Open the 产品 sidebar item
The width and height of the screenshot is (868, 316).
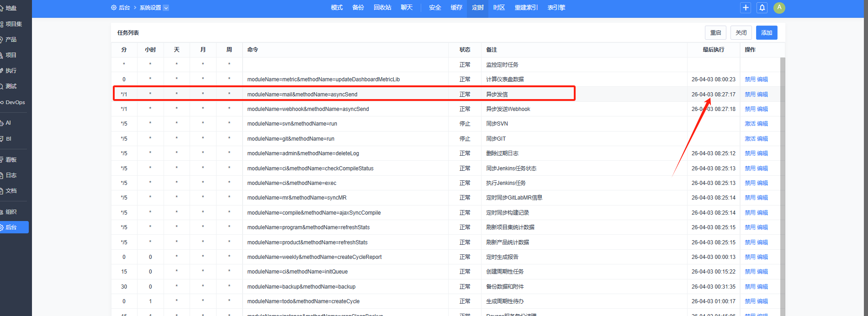(x=11, y=39)
